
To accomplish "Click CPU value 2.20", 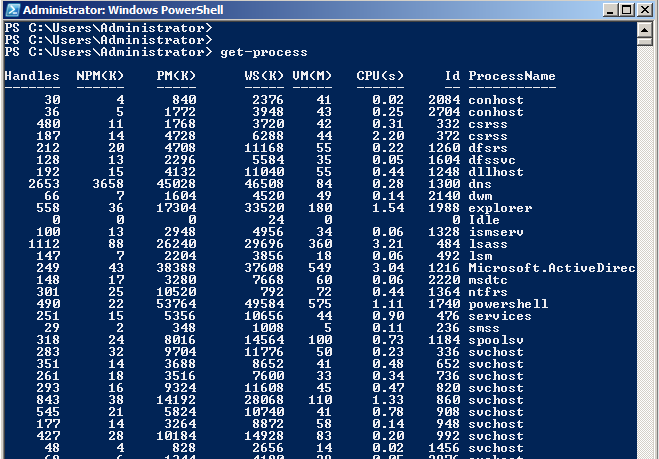I will click(388, 136).
